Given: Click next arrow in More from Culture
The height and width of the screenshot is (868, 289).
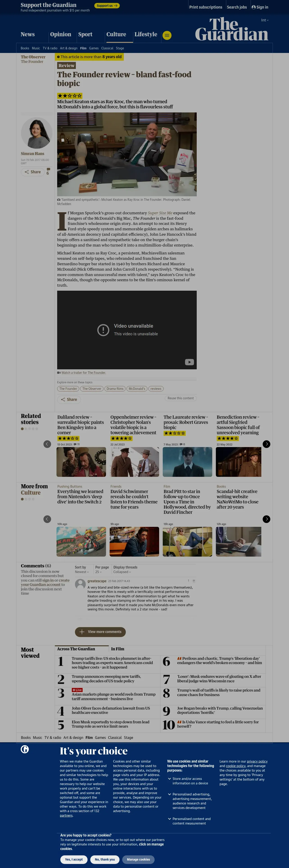Looking at the screenshot, I should (266, 519).
